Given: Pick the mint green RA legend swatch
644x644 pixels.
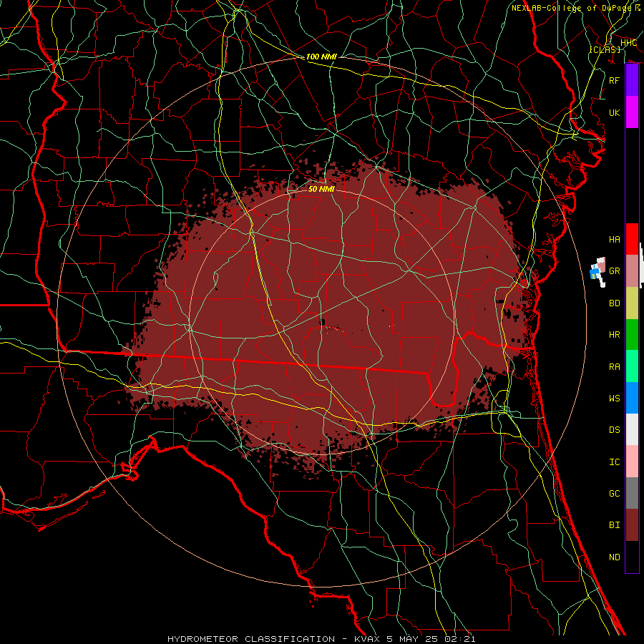Looking at the screenshot, I should click(632, 366).
